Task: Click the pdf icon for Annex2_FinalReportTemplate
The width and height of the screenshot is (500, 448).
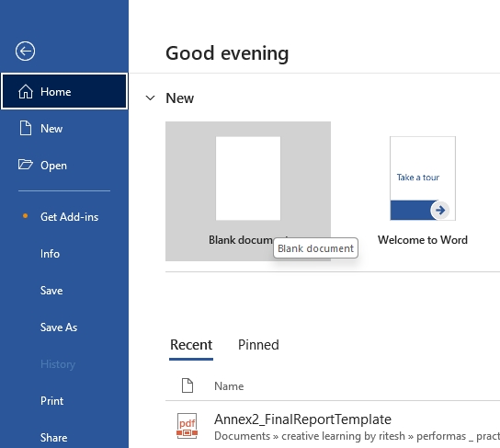Action: [187, 426]
